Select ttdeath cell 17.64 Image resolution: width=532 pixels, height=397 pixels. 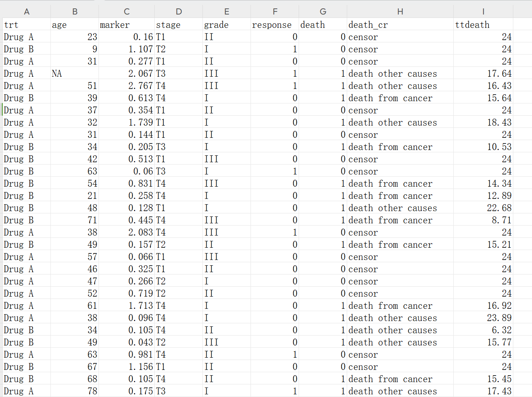(x=483, y=73)
